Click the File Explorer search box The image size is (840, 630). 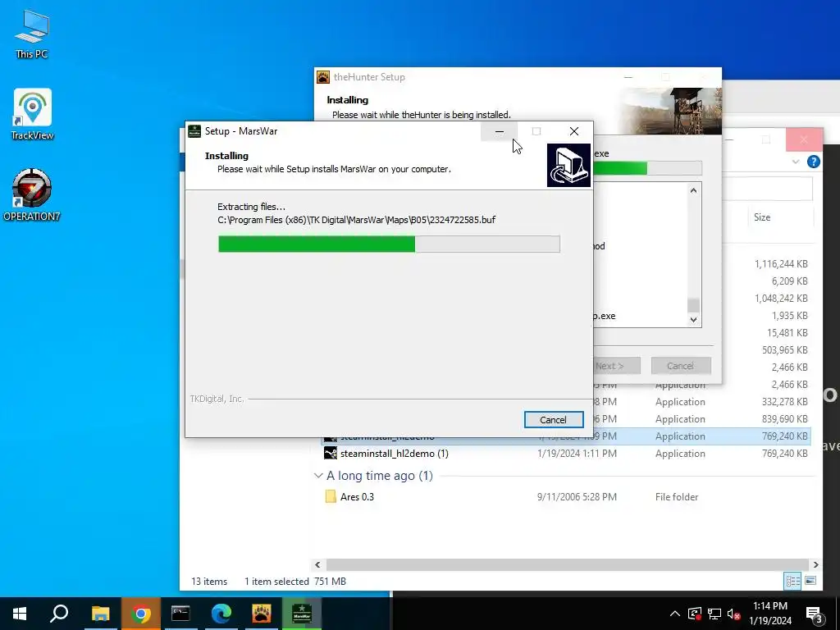[x=767, y=189]
